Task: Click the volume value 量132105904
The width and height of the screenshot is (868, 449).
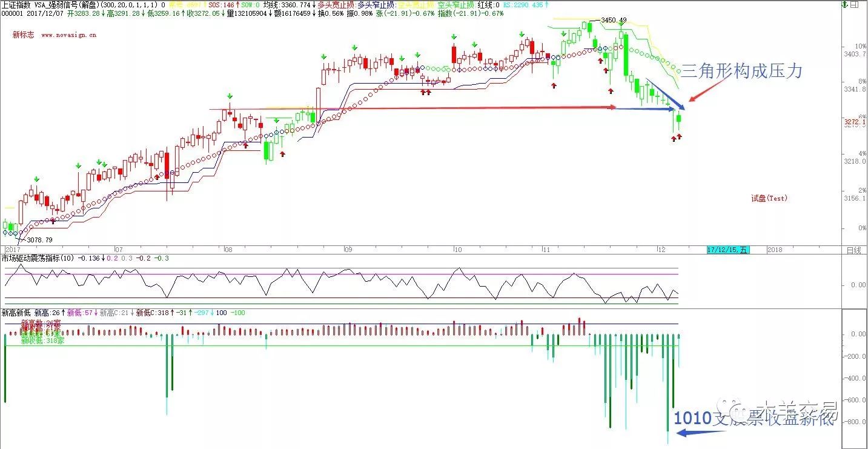Action: click(x=247, y=13)
